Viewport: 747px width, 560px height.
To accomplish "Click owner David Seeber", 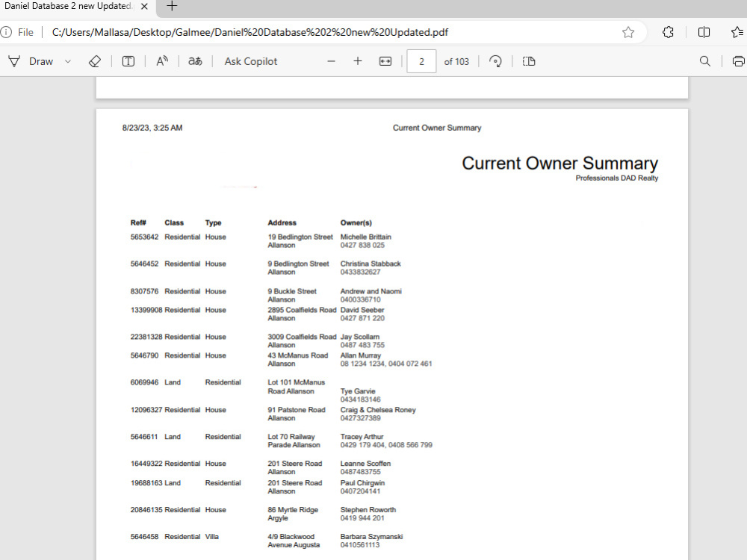I will (x=362, y=310).
